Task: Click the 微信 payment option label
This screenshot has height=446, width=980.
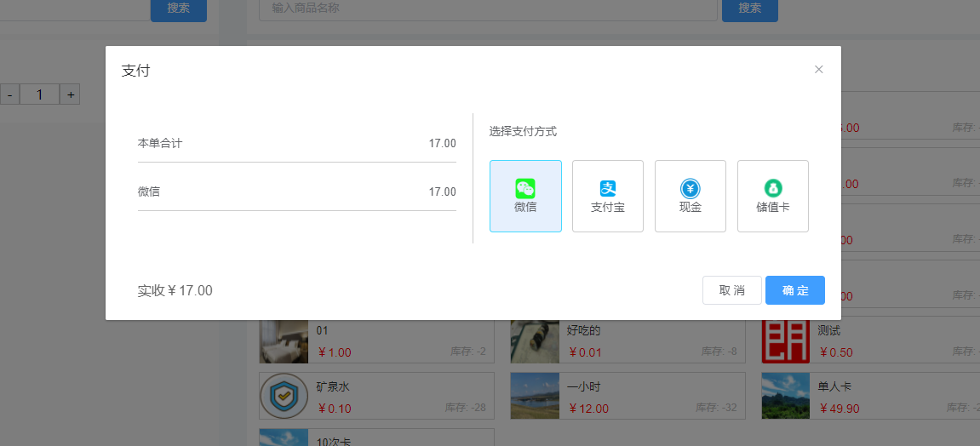Action: point(525,208)
